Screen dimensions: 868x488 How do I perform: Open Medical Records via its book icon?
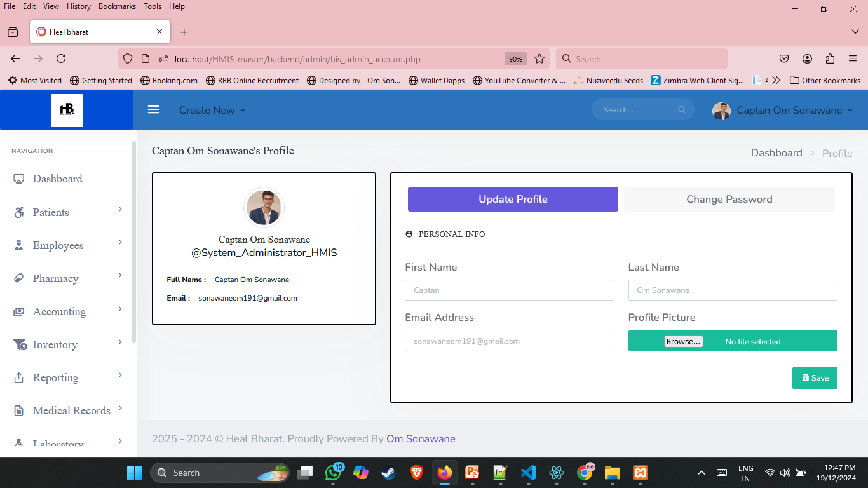18,410
